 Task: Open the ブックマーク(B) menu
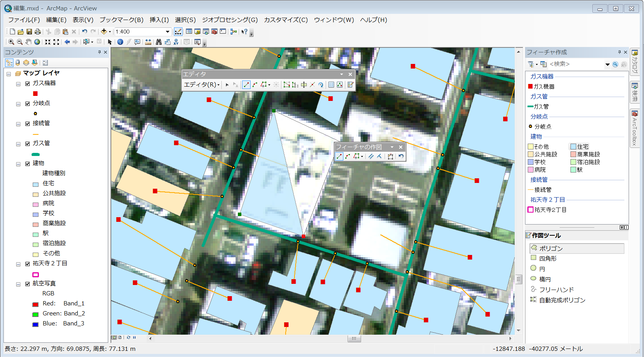tap(121, 20)
